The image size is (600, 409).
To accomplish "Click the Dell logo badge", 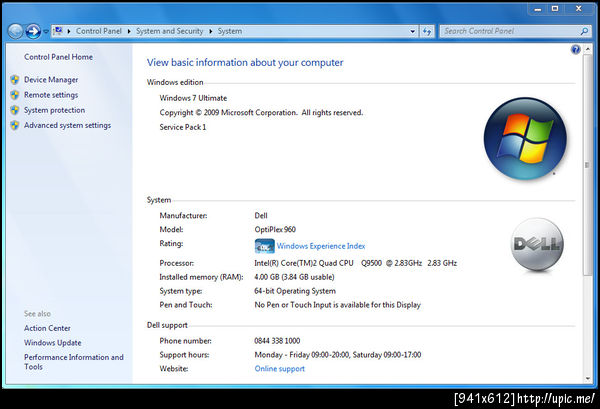I will [537, 244].
